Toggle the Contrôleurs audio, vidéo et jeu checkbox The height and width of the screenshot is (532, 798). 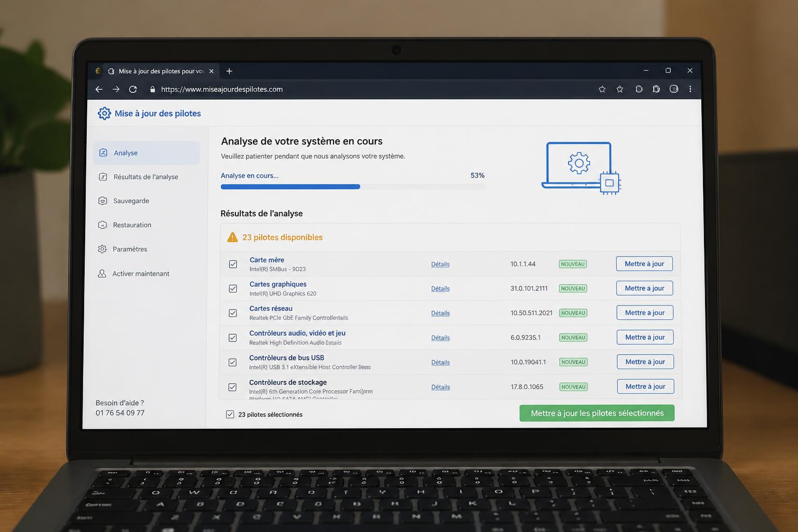[233, 338]
